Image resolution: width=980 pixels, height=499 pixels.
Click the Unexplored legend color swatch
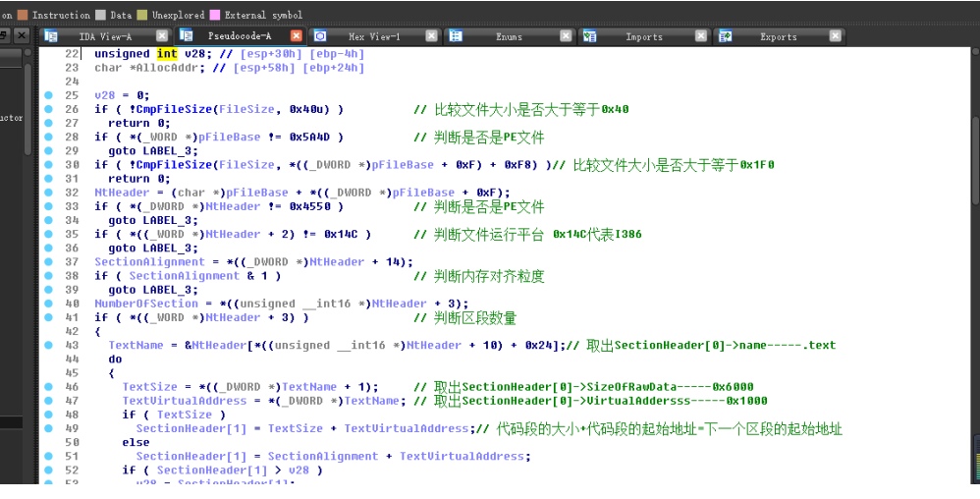click(x=141, y=15)
